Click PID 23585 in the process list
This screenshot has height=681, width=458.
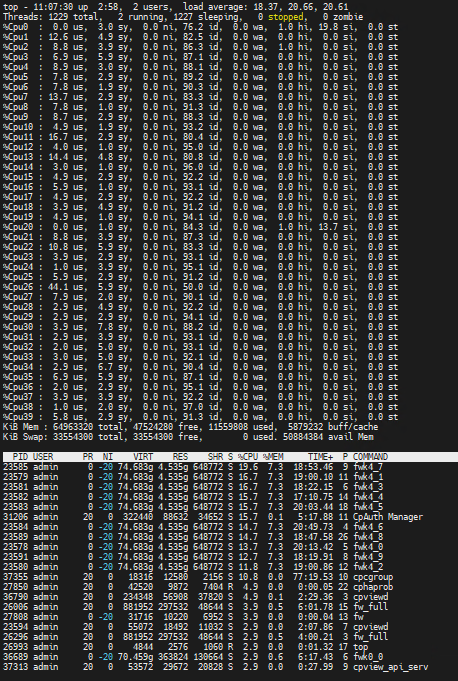16,466
